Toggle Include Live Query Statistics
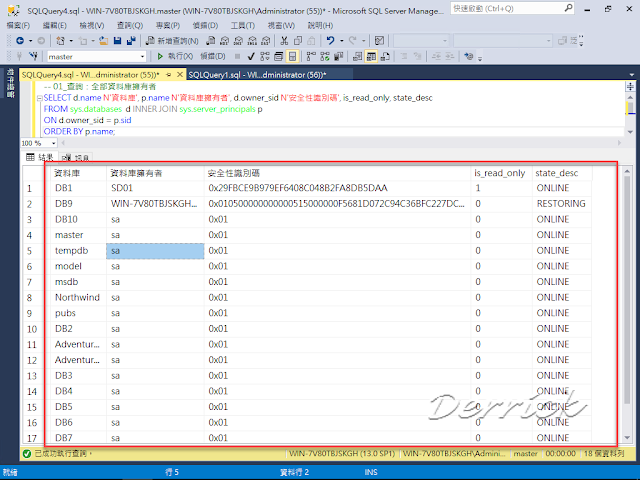Image resolution: width=640 pixels, height=480 pixels. pyautogui.click(x=325, y=56)
